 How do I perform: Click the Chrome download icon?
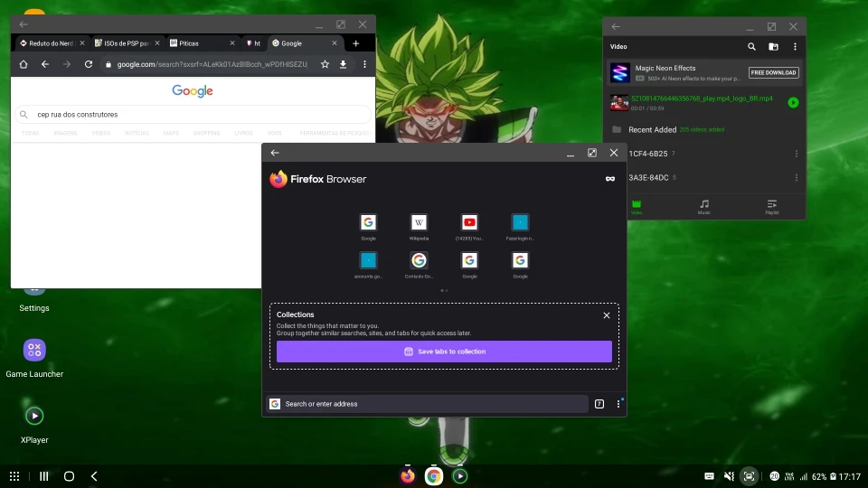(344, 65)
